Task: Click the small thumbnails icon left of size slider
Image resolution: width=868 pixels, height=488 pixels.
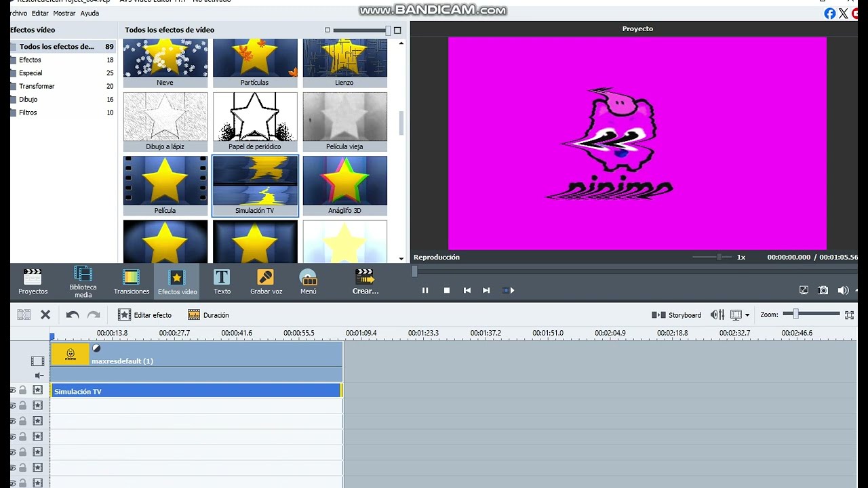Action: [328, 30]
